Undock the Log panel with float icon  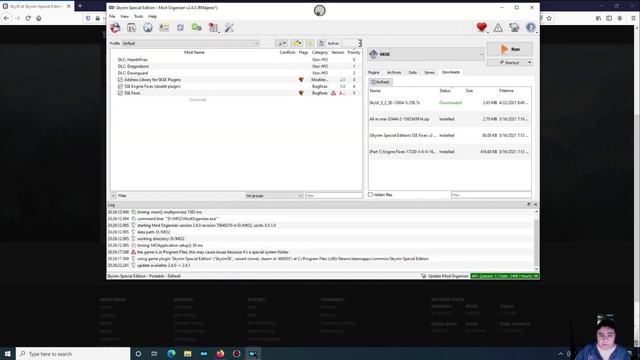pos(529,204)
